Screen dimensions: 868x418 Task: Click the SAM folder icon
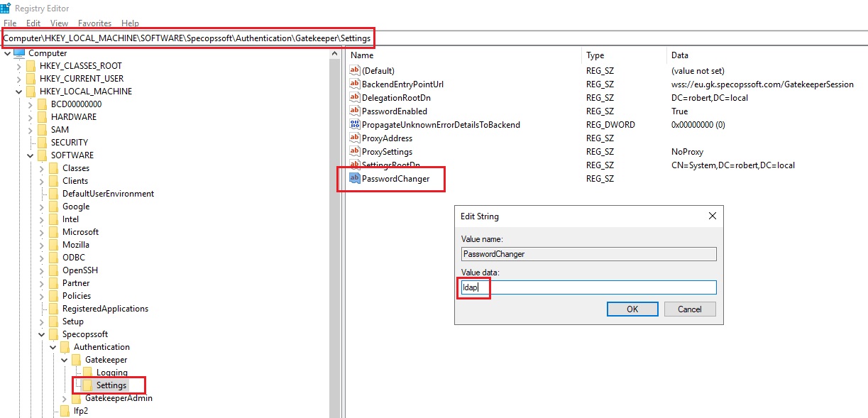tap(42, 130)
